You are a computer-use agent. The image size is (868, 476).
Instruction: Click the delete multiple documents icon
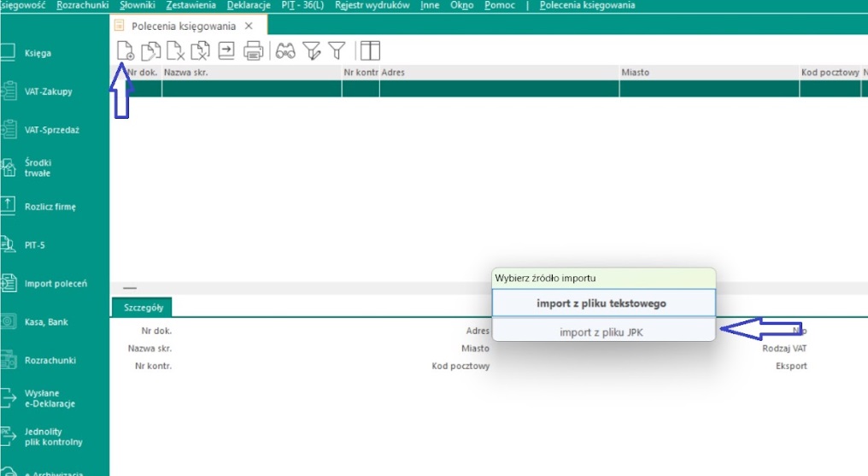(200, 51)
